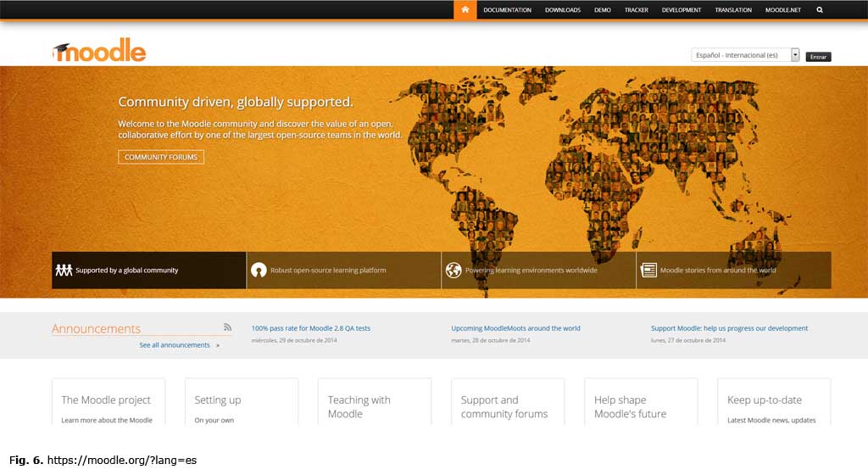Select the Español - Internacional language box

point(740,55)
